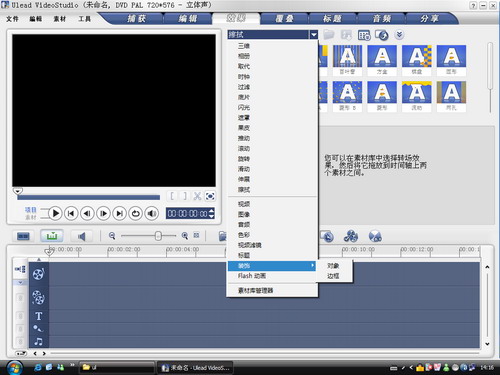Cut the clip with the scissors icon
The height and width of the screenshot is (375, 500).
pyautogui.click(x=197, y=196)
